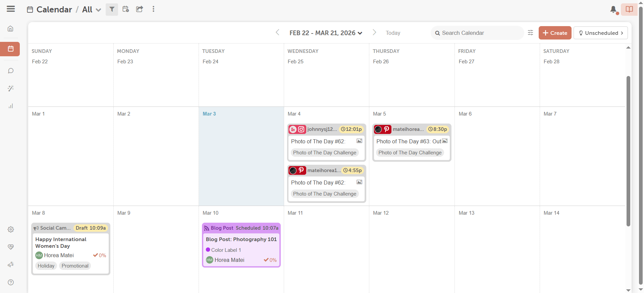
Task: Toggle the filter on the calendar toolbar
Action: tap(112, 9)
